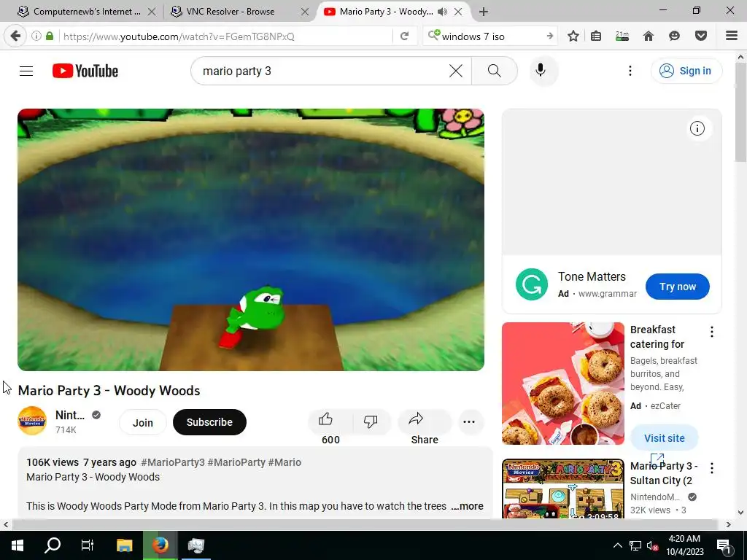This screenshot has width=747, height=560.
Task: Go to the Firefox home page
Action: coord(649,36)
